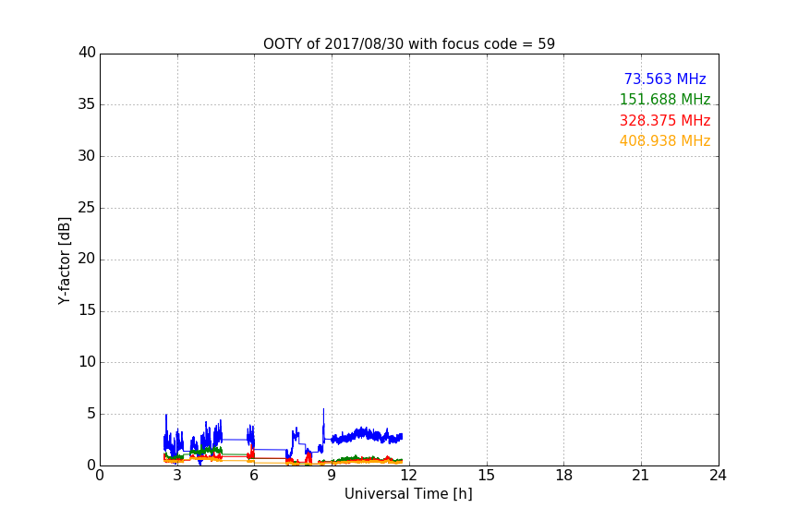Select the 328.375 MHz legend label
798x532 pixels.
coord(665,121)
